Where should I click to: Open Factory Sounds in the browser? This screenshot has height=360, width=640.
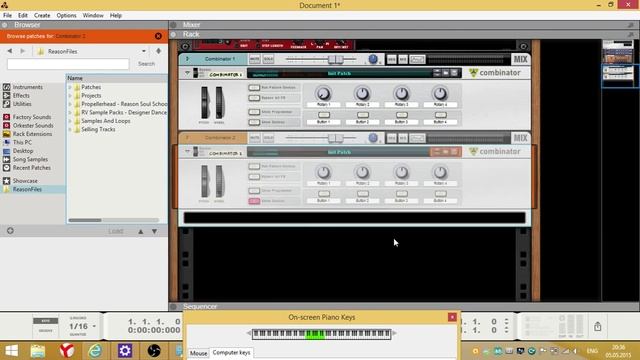[32, 117]
